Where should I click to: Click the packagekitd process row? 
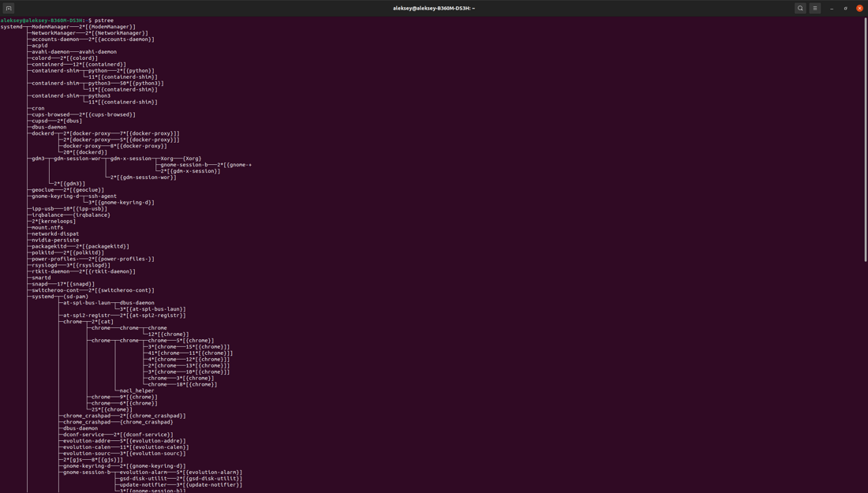point(80,246)
